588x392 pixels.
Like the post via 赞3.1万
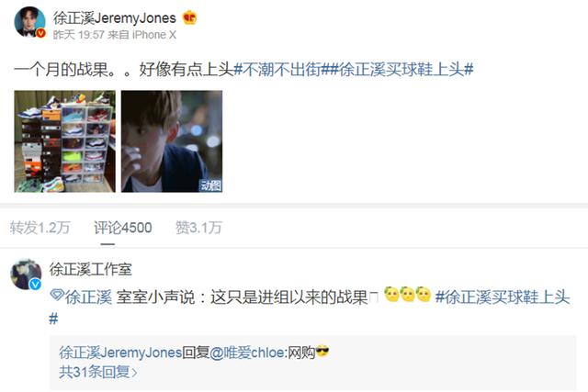point(198,228)
